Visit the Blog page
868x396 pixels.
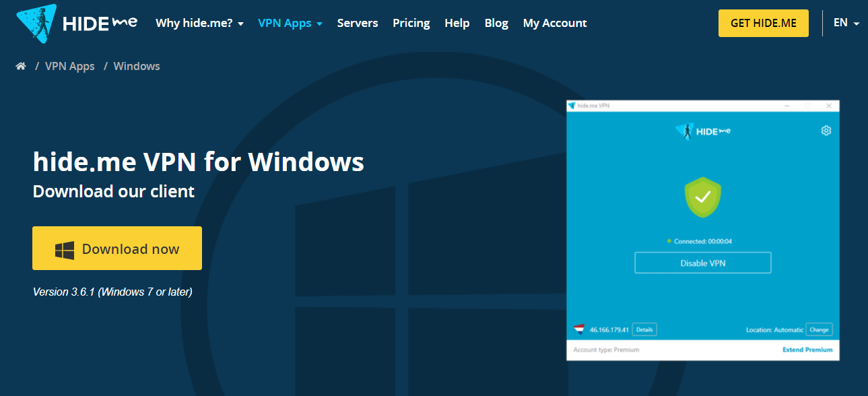[496, 23]
